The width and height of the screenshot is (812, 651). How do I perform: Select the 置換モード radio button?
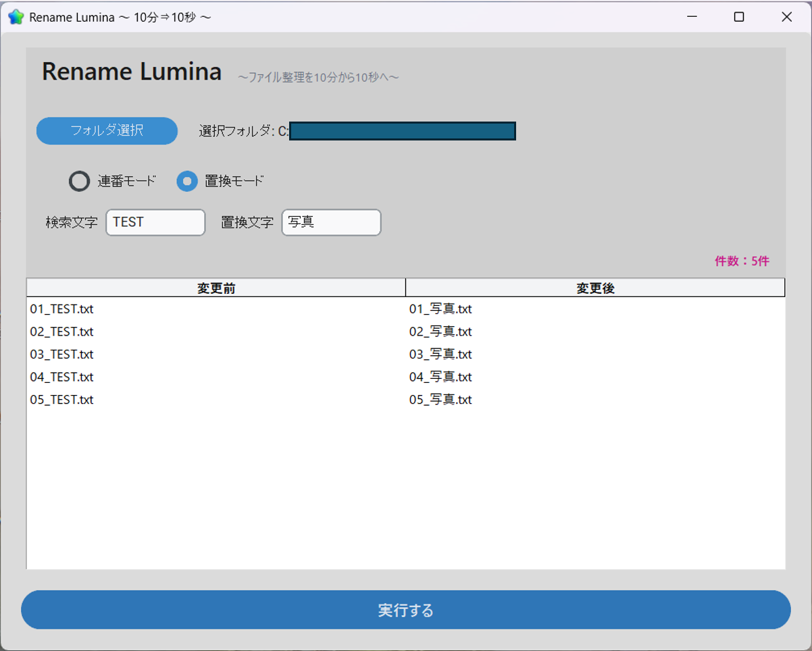pyautogui.click(x=187, y=181)
